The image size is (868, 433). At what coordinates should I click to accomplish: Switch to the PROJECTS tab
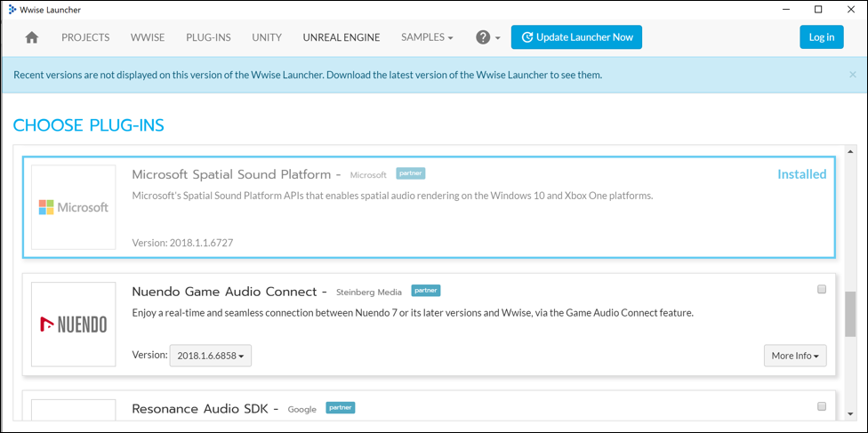(85, 37)
